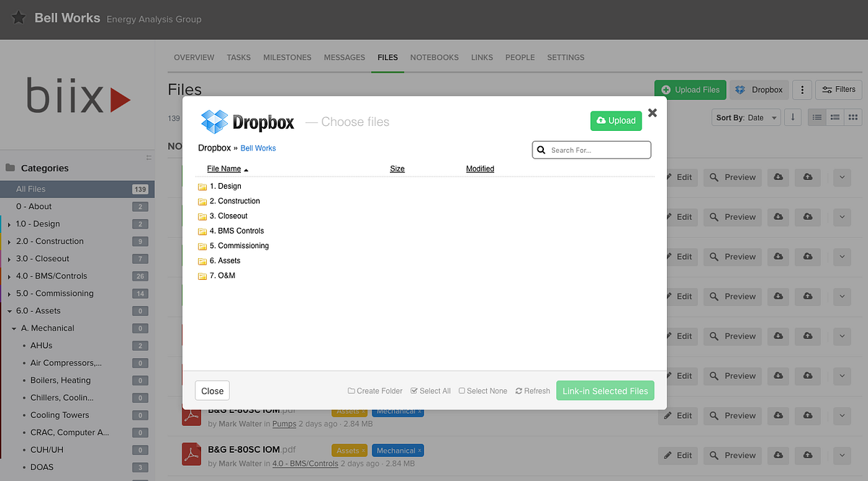Sort by the Modified column header
Image resolution: width=868 pixels, height=481 pixels.
(480, 169)
